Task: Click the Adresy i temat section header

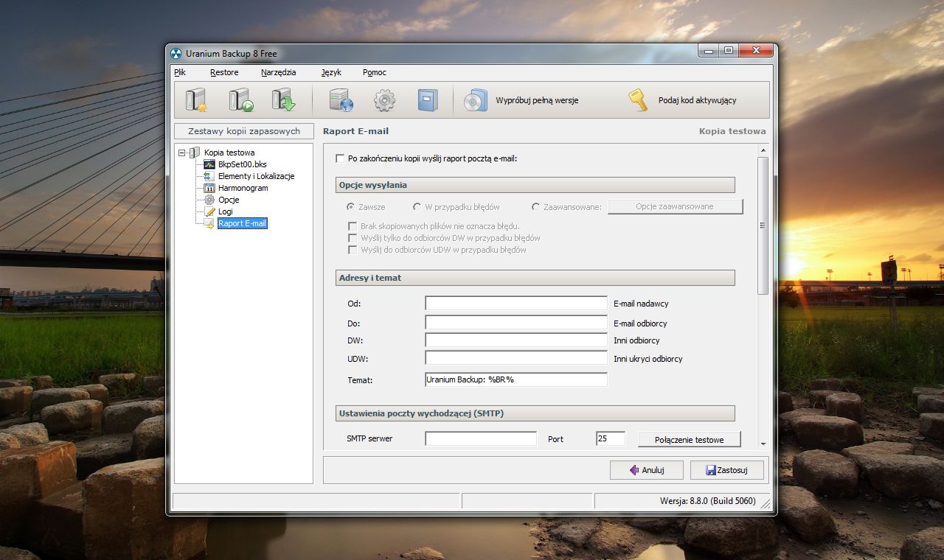Action: pos(535,278)
